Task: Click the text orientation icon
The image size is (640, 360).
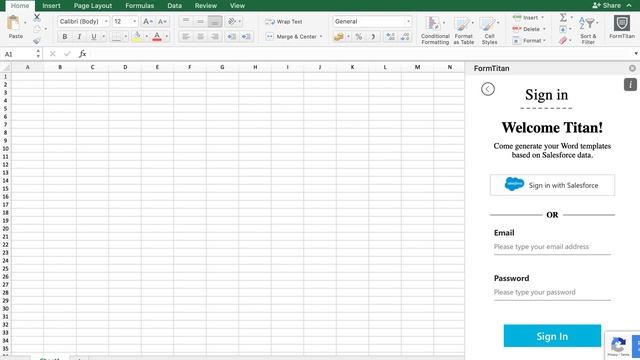Action: pyautogui.click(x=232, y=21)
